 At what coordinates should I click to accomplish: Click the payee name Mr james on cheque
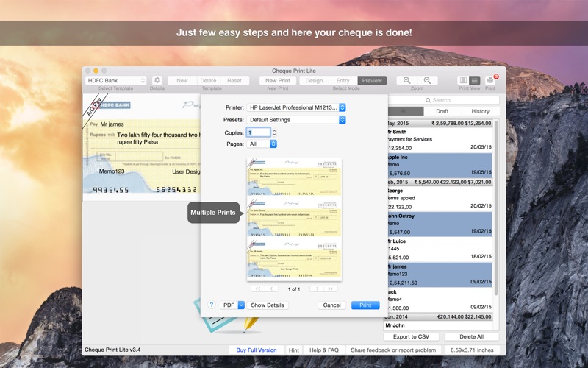[112, 124]
